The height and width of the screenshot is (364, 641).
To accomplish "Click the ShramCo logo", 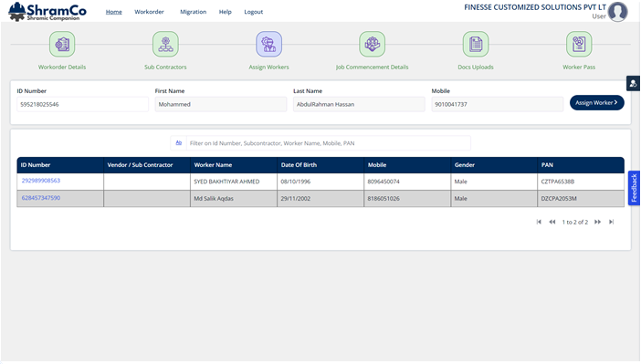I will (x=47, y=12).
